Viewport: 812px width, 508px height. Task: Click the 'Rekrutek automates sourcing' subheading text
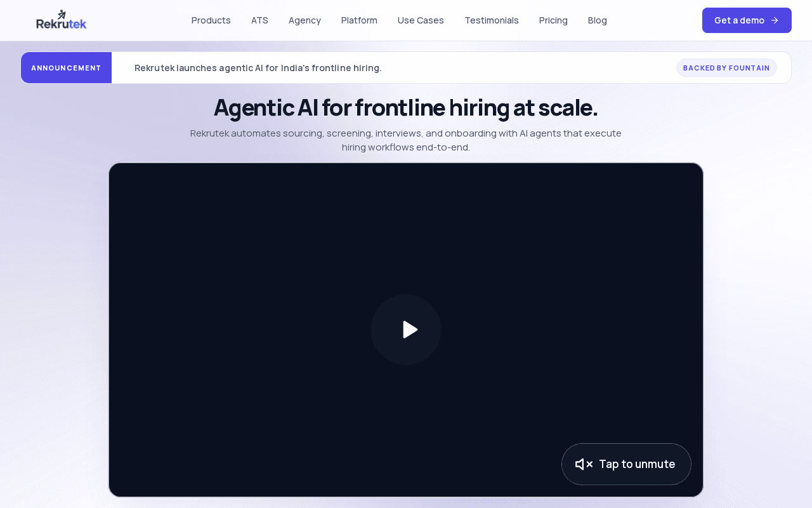(x=406, y=140)
